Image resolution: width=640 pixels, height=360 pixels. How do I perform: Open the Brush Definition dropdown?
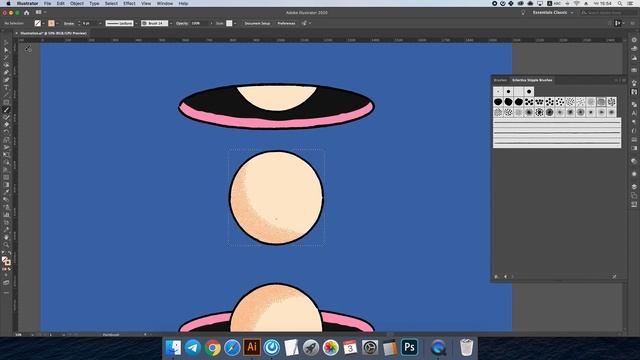(171, 23)
